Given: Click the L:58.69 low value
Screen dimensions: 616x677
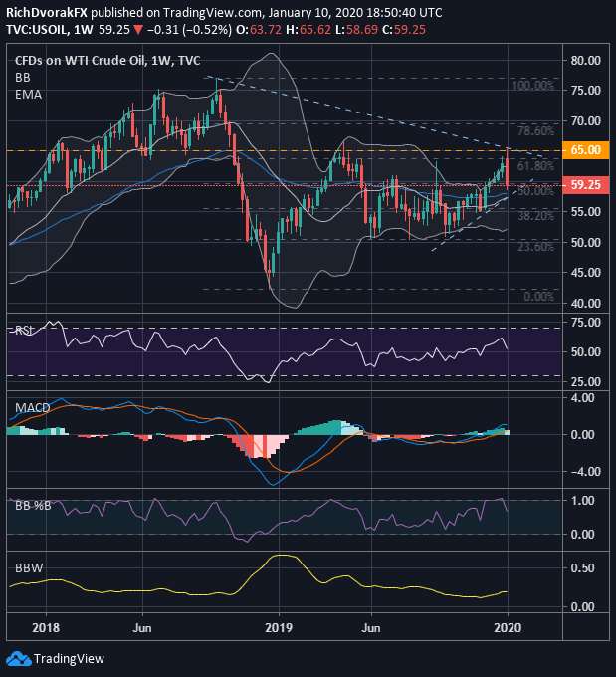Looking at the screenshot, I should [357, 30].
